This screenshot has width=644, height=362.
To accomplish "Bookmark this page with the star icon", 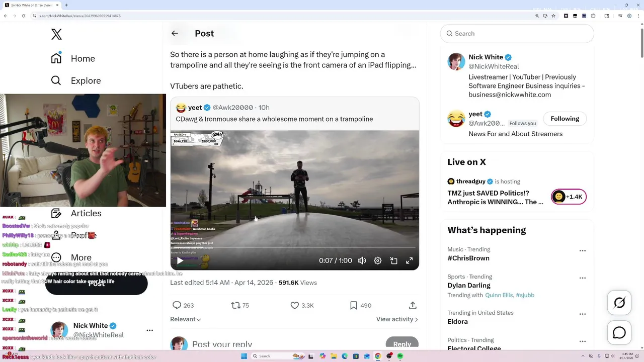I will [x=553, y=16].
